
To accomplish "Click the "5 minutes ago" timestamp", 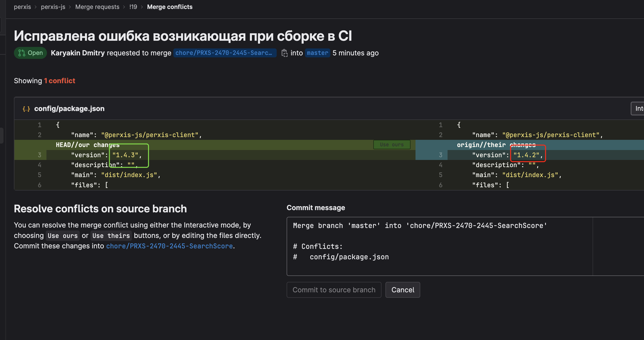I will point(355,53).
